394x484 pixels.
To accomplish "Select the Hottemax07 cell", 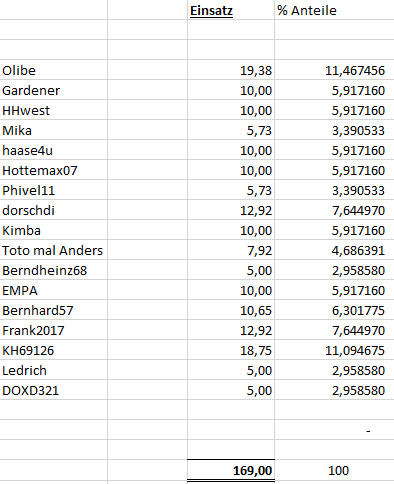I will 54,170.
